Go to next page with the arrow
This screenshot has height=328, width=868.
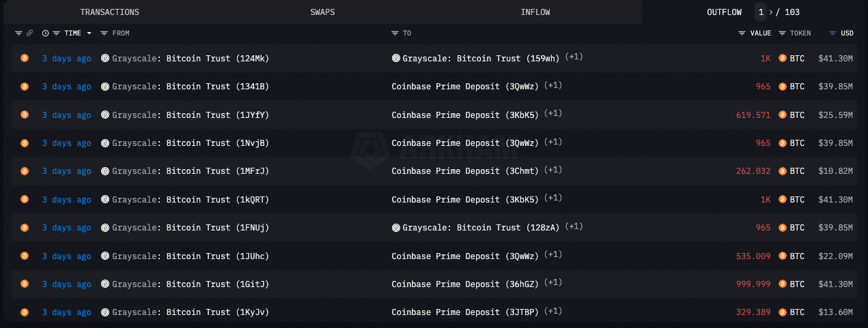pyautogui.click(x=772, y=12)
